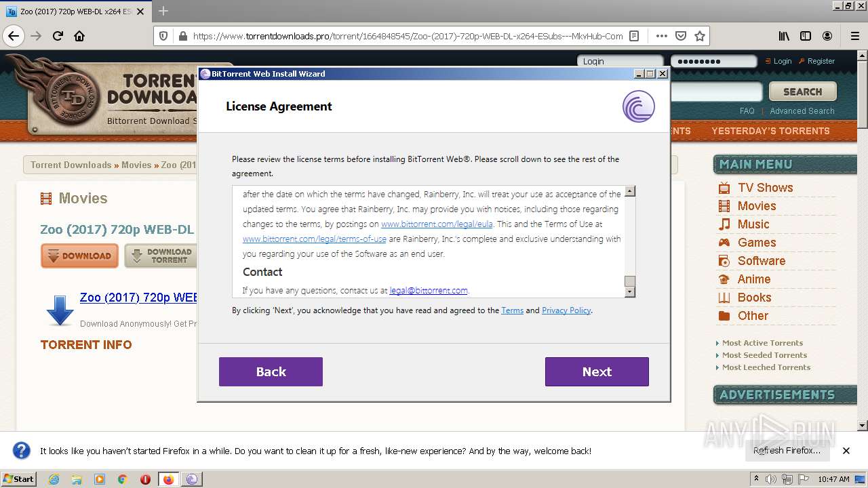The image size is (868, 488).
Task: Open Movies in the main menu
Action: pyautogui.click(x=757, y=206)
